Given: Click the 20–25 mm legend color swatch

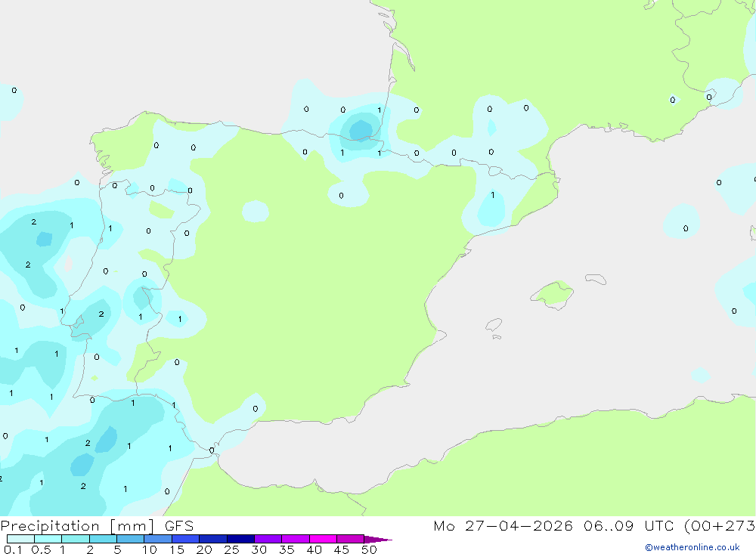Looking at the screenshot, I should pyautogui.click(x=213, y=539).
